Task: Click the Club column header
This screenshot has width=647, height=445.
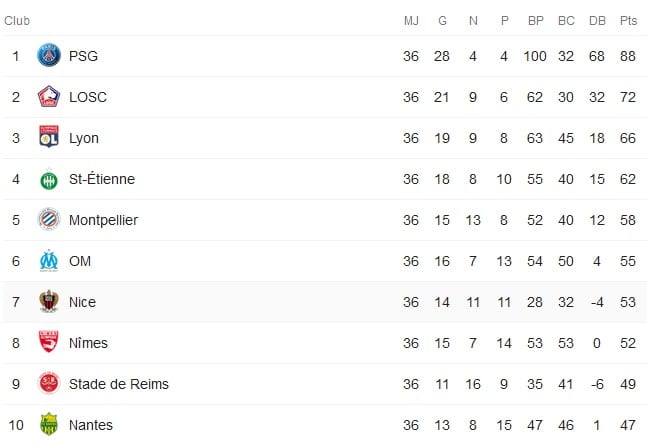Action: click(x=17, y=21)
